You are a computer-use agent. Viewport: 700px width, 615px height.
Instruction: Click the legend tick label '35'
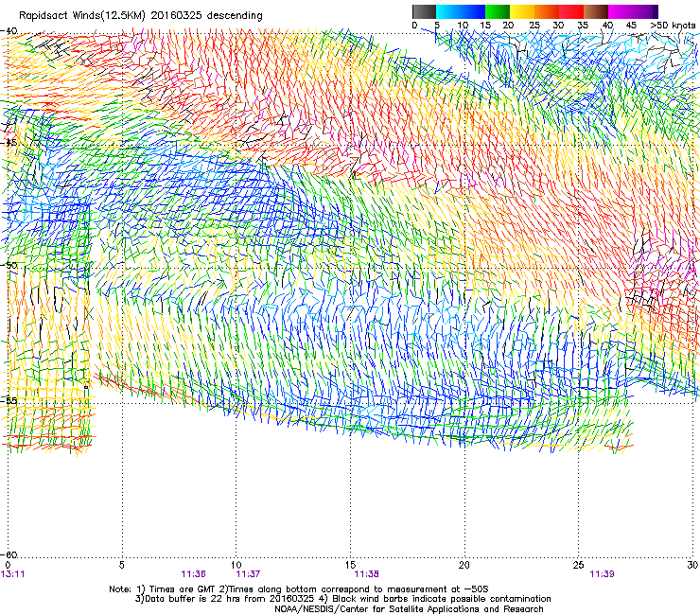[583, 26]
